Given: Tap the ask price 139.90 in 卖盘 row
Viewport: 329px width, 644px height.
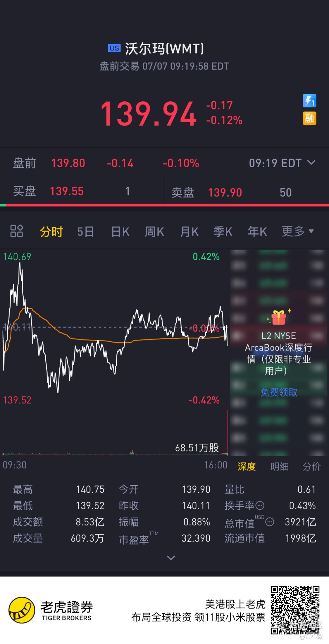Looking at the screenshot, I should 225,192.
